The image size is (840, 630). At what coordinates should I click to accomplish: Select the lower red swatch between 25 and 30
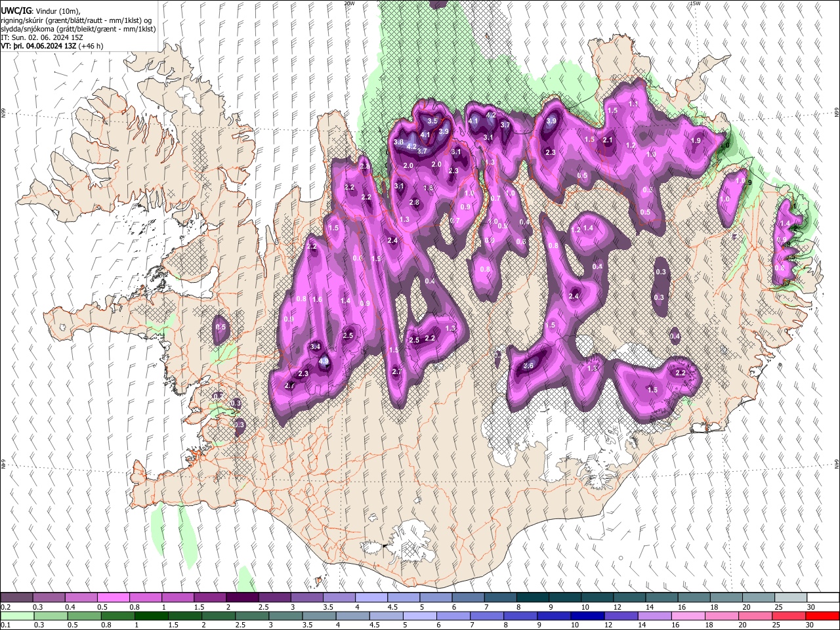[x=789, y=616]
